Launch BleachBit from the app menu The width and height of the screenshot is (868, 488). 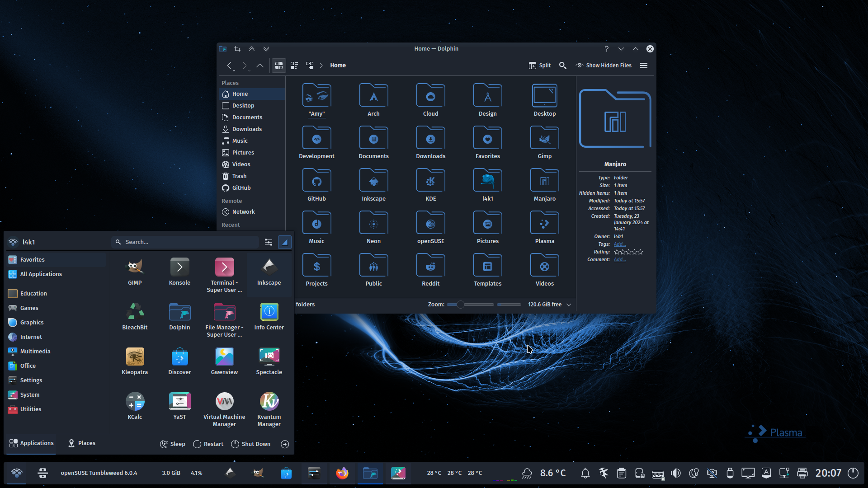click(135, 317)
